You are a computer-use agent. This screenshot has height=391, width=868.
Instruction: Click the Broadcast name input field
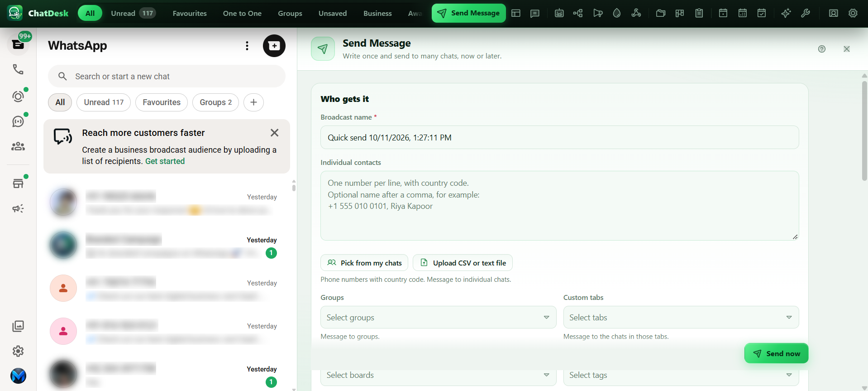pyautogui.click(x=559, y=137)
